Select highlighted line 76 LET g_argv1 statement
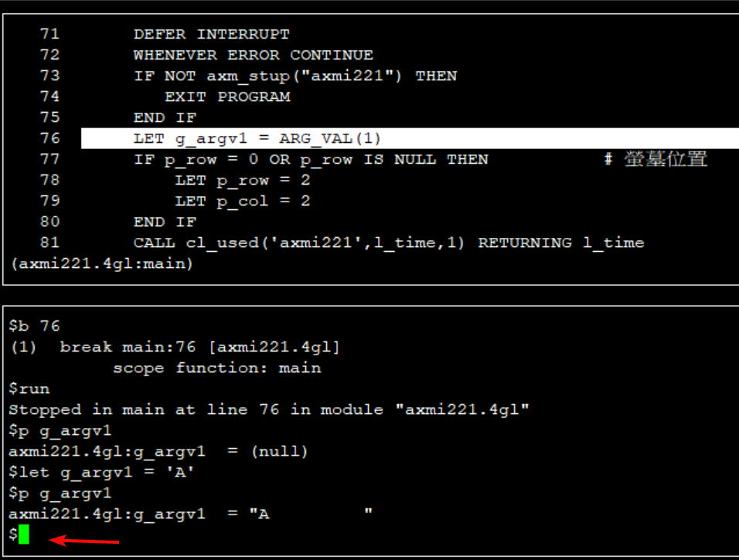 [x=257, y=138]
